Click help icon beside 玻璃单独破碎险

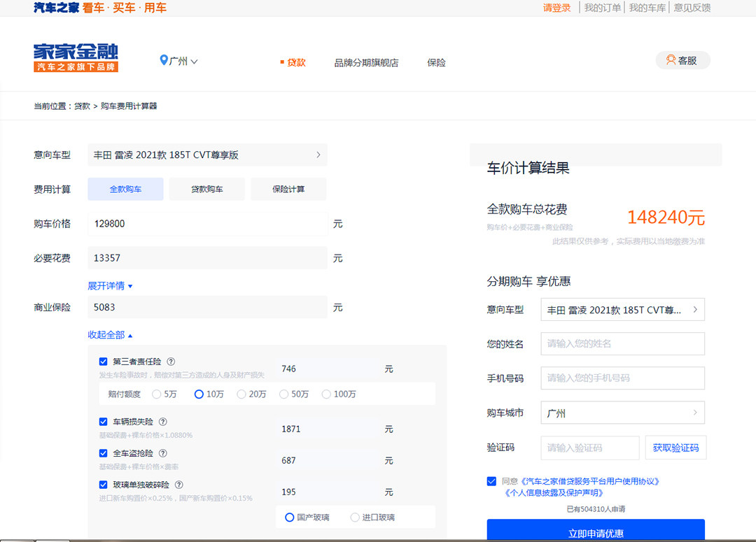178,485
